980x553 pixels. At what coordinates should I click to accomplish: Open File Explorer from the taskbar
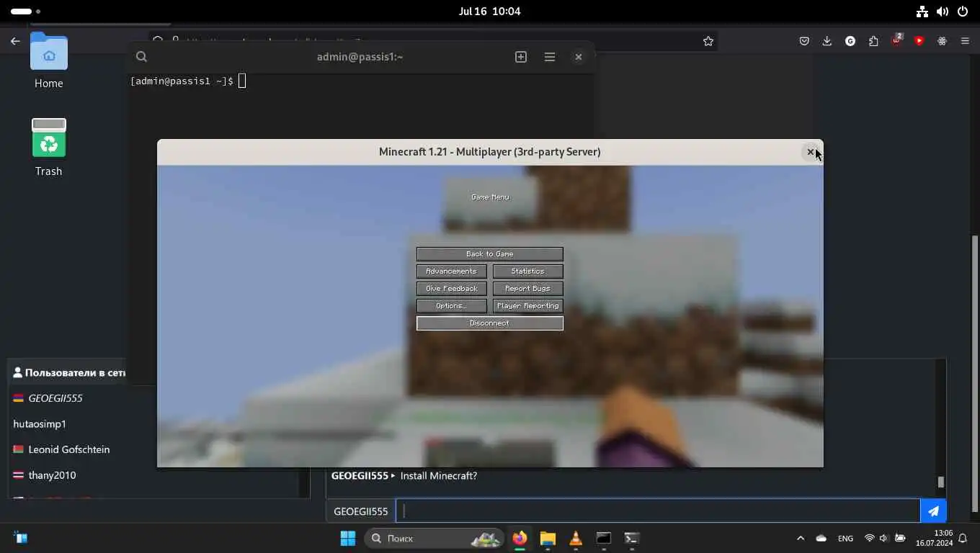point(548,538)
